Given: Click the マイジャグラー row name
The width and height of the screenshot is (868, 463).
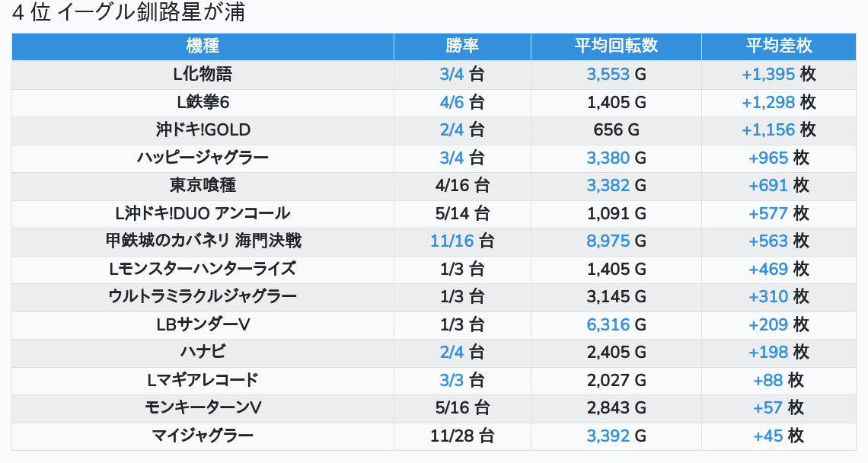Looking at the screenshot, I should 203,436.
